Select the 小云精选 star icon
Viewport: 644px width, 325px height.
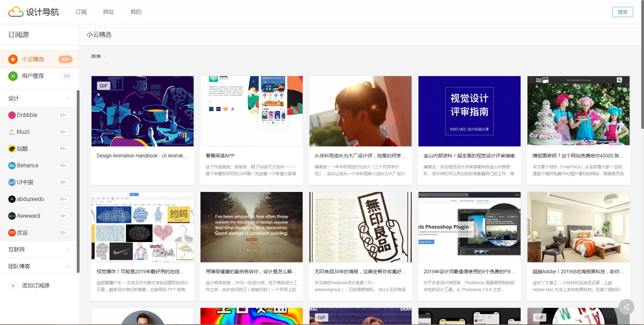(13, 59)
